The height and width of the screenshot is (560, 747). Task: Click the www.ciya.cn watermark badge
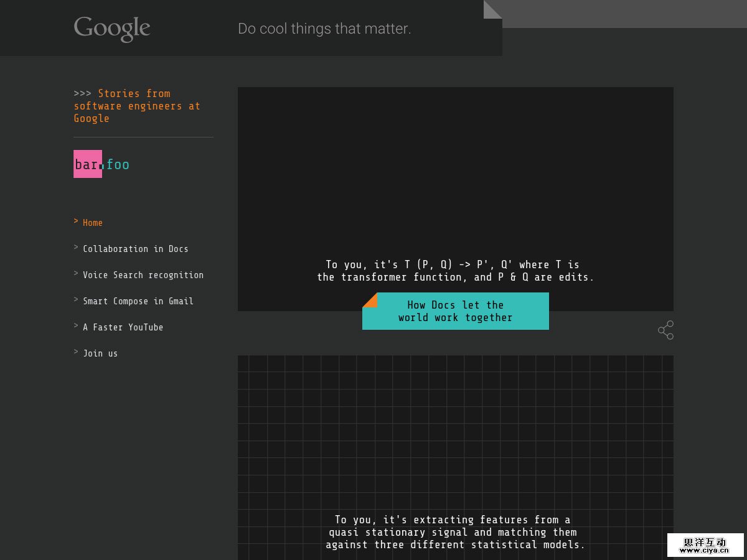pos(705,545)
